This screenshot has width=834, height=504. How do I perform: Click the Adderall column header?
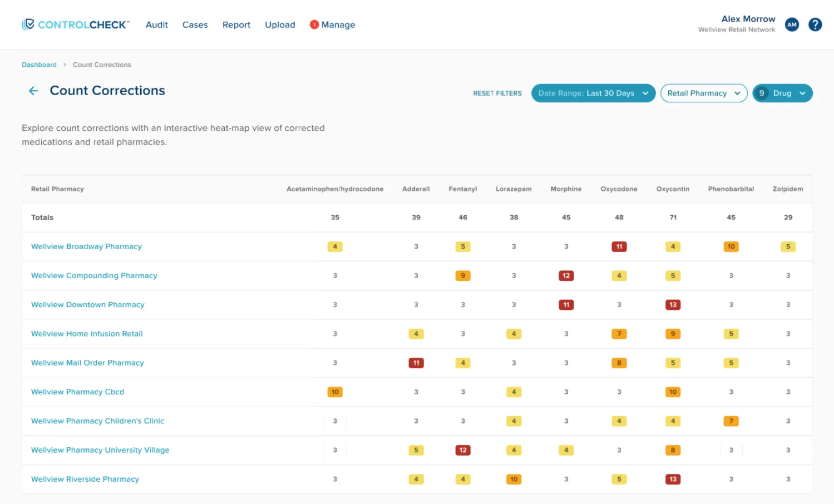pos(416,189)
